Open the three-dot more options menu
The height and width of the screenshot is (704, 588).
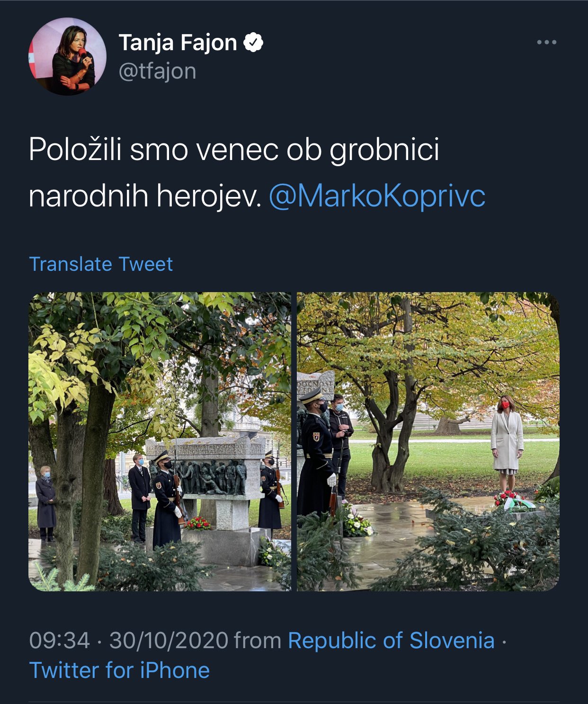click(x=546, y=42)
